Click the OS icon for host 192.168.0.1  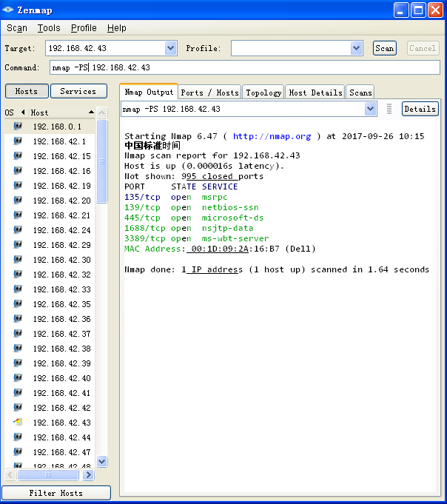pos(18,127)
